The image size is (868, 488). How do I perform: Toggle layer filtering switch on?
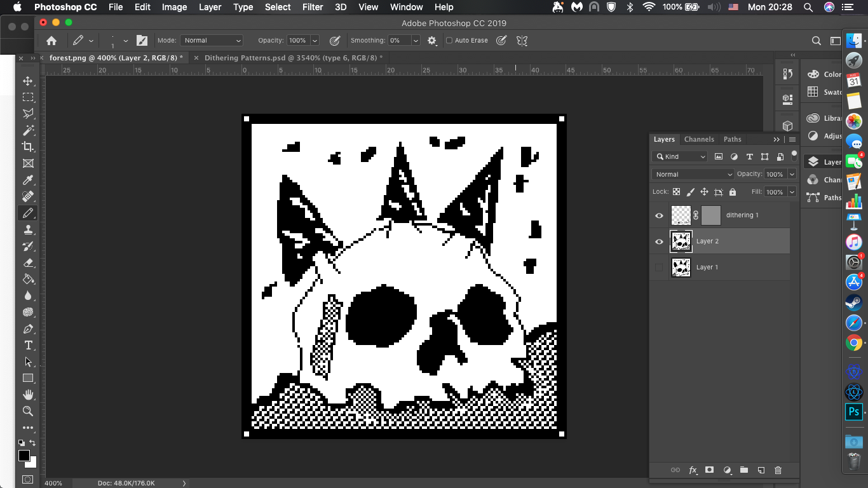[x=794, y=155]
